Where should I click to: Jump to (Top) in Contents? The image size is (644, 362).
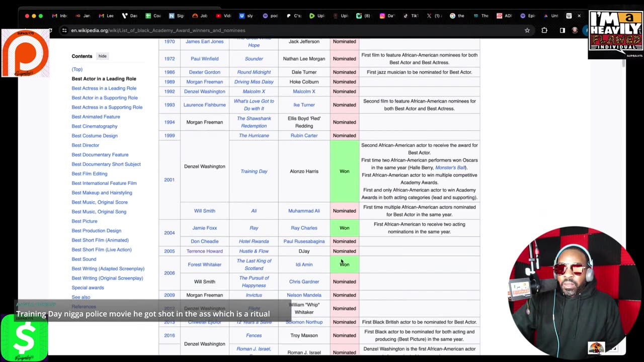pyautogui.click(x=77, y=69)
